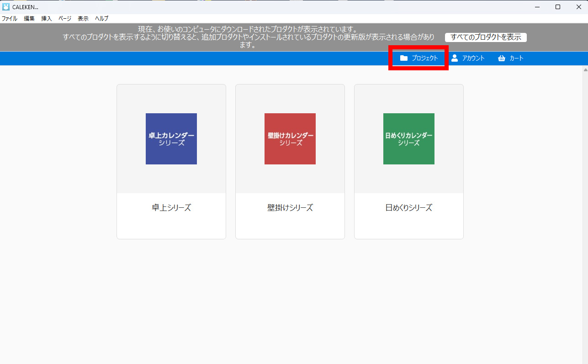Click the プロジェクト folder icon
The width and height of the screenshot is (588, 364).
pos(403,58)
